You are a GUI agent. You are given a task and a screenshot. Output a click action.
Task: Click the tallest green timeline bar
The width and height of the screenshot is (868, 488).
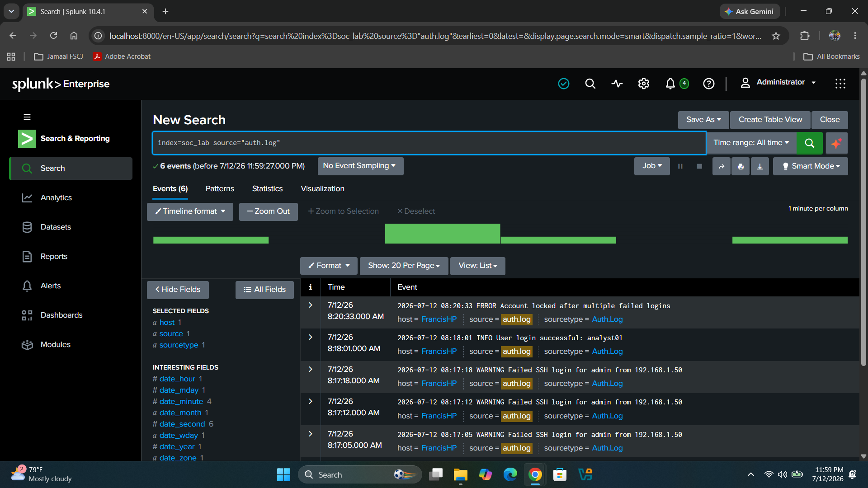pos(442,234)
